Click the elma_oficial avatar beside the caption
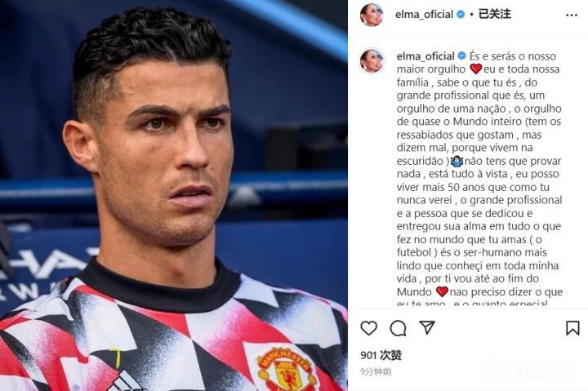The height and width of the screenshot is (391, 588). pos(372,60)
